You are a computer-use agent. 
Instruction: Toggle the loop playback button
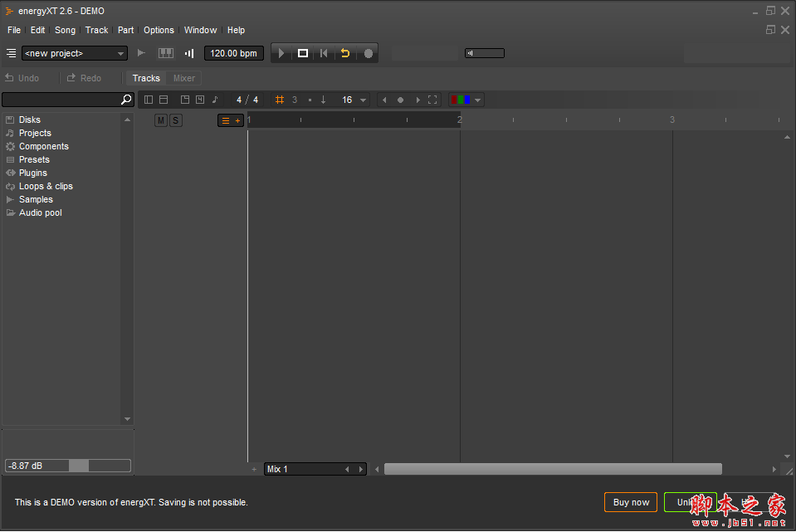345,53
